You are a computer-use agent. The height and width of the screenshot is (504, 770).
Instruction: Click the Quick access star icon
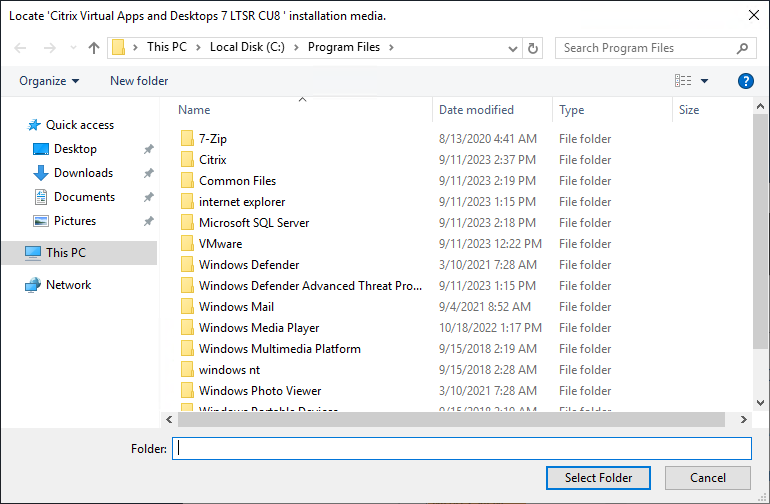coord(34,125)
